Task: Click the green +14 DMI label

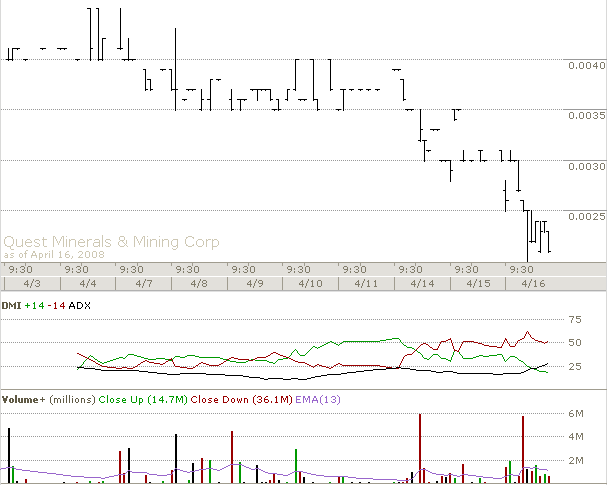Action: (x=34, y=306)
